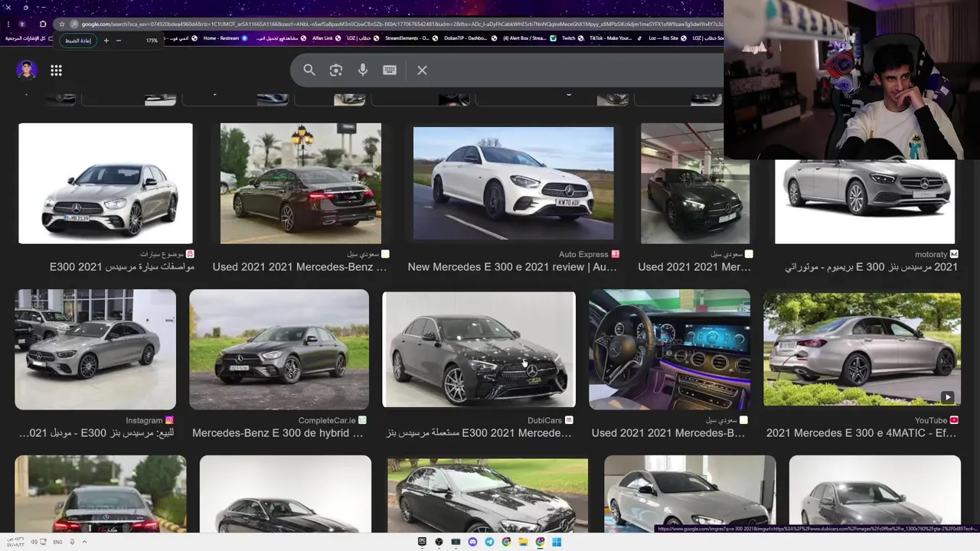Open Discord from the taskbar

coord(472,542)
